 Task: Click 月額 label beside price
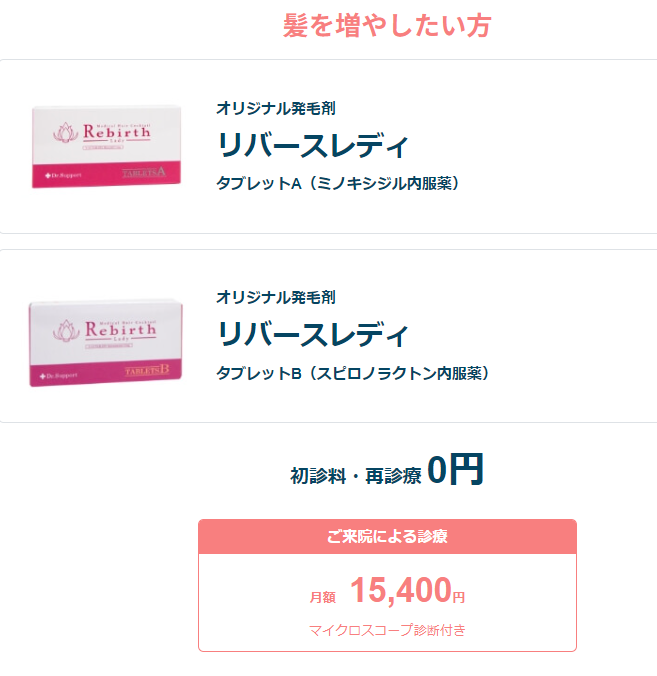point(322,597)
